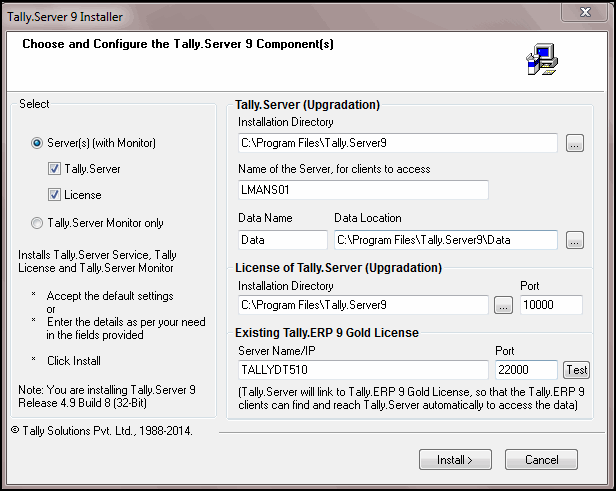Toggle the Tally.Server checkbox
Image resolution: width=616 pixels, height=491 pixels.
pyautogui.click(x=54, y=169)
